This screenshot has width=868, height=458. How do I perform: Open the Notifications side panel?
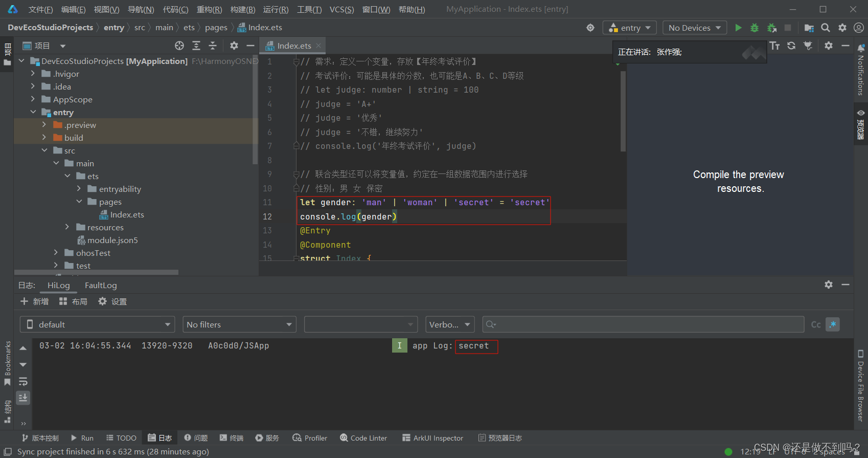pyautogui.click(x=861, y=69)
